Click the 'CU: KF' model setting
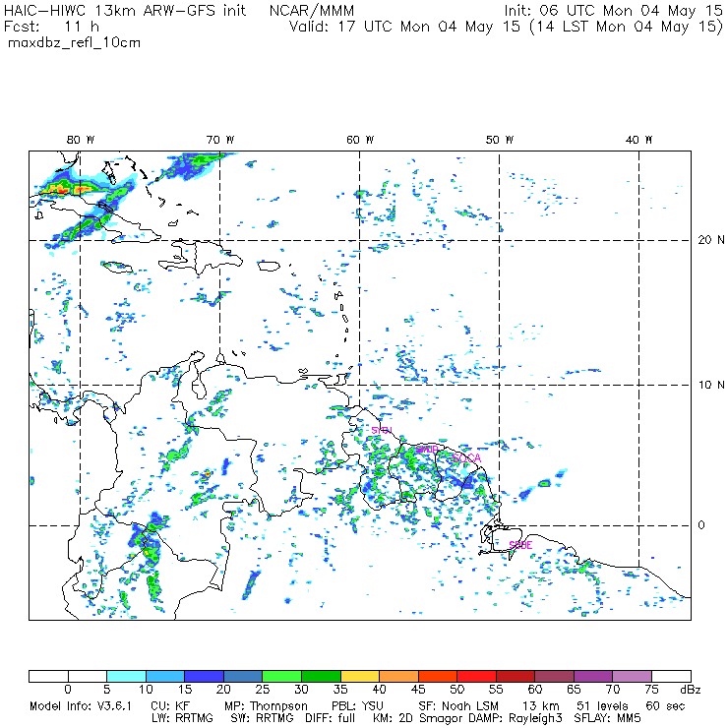728x728 pixels. pos(170,706)
